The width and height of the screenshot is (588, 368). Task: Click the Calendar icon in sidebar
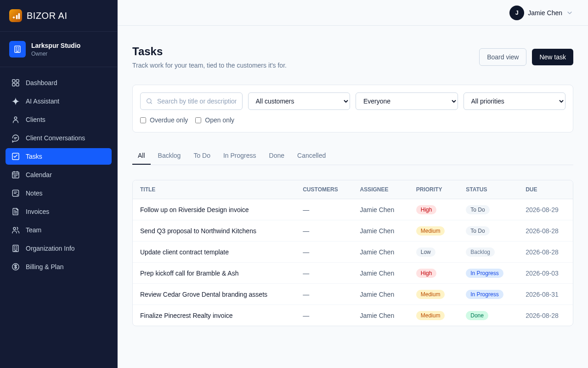click(x=16, y=175)
